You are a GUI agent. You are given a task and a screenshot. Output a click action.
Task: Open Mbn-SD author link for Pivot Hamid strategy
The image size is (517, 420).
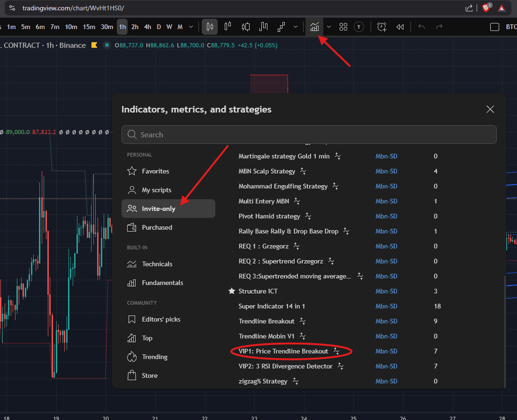tap(386, 216)
